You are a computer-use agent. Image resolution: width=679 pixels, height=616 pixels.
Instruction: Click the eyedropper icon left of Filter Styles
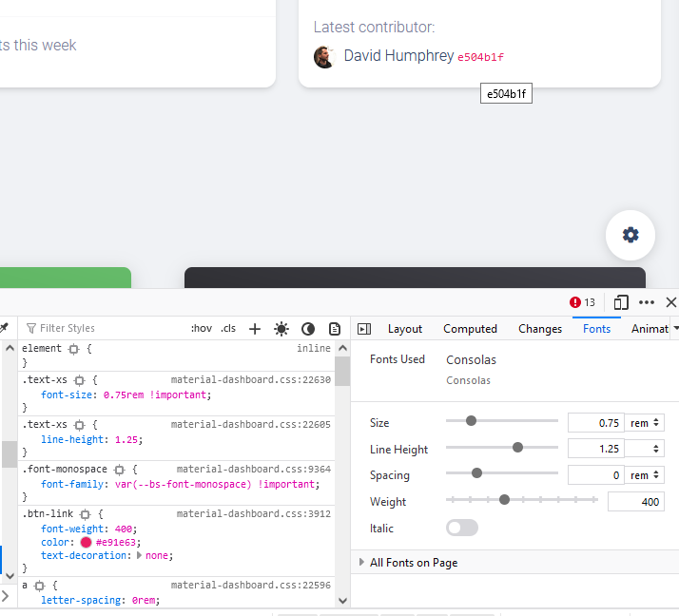tap(5, 328)
